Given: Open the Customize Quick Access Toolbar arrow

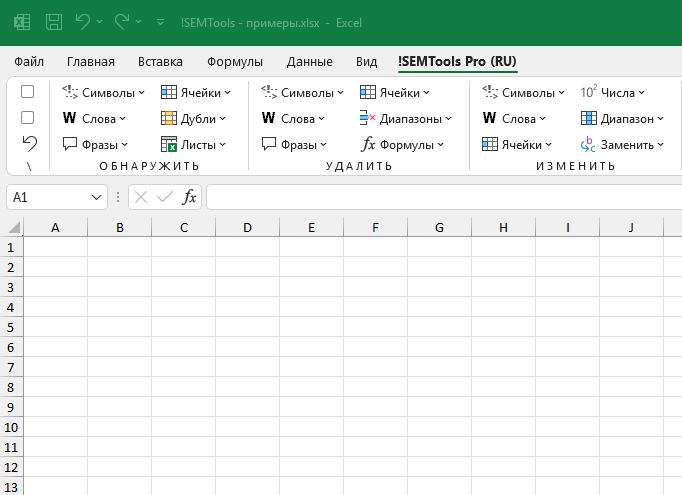Looking at the screenshot, I should point(162,20).
